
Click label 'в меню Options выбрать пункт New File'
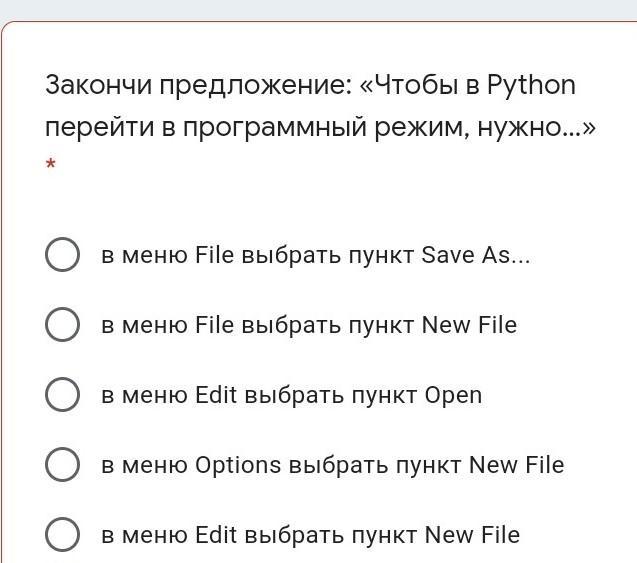click(x=332, y=465)
